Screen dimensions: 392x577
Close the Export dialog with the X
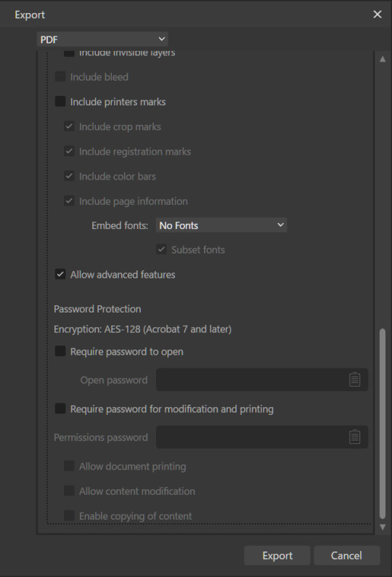(x=377, y=15)
